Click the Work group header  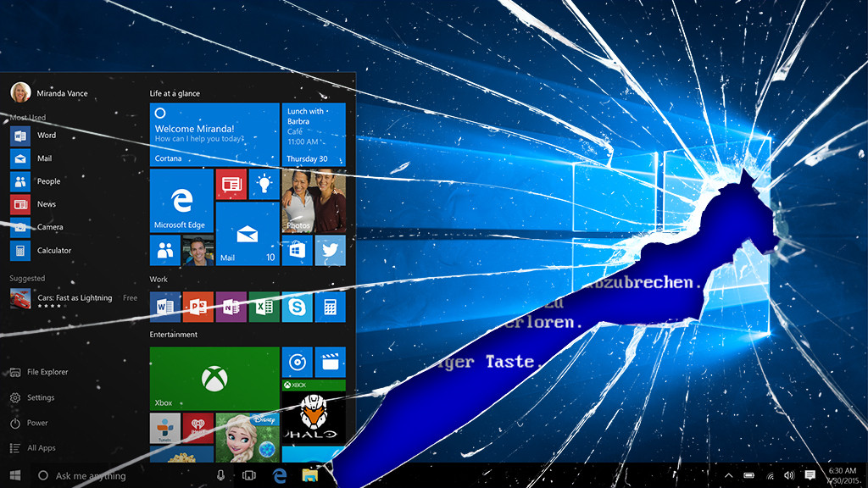(159, 280)
